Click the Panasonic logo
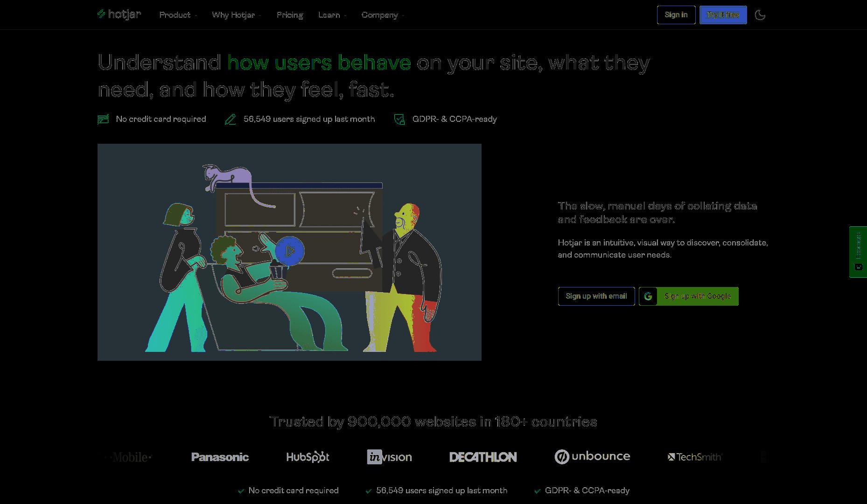Image resolution: width=867 pixels, height=504 pixels. click(220, 457)
